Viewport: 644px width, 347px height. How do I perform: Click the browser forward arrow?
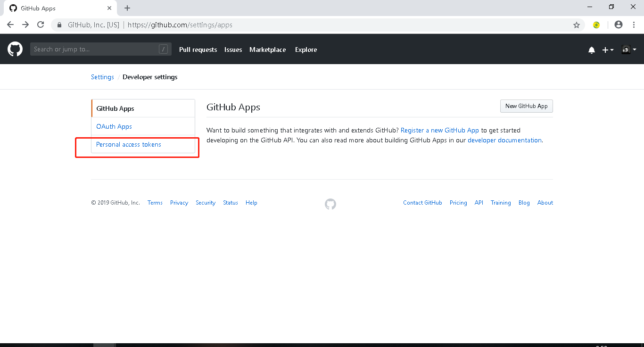coord(25,25)
